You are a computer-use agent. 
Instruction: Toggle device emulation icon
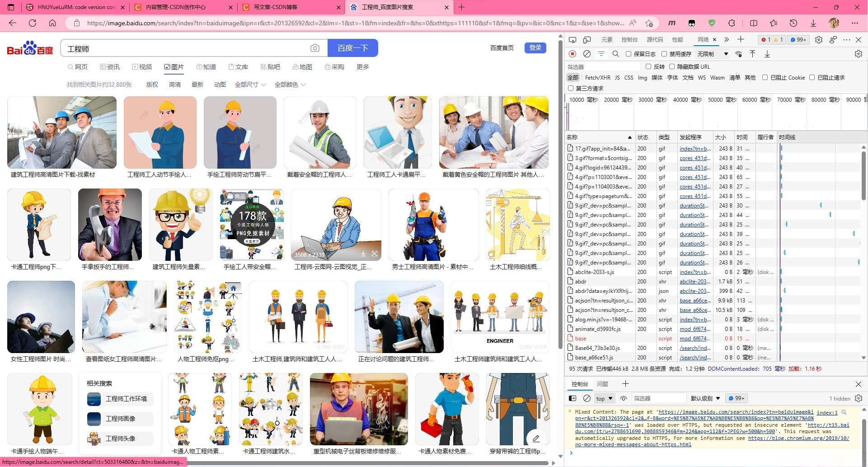tap(587, 40)
